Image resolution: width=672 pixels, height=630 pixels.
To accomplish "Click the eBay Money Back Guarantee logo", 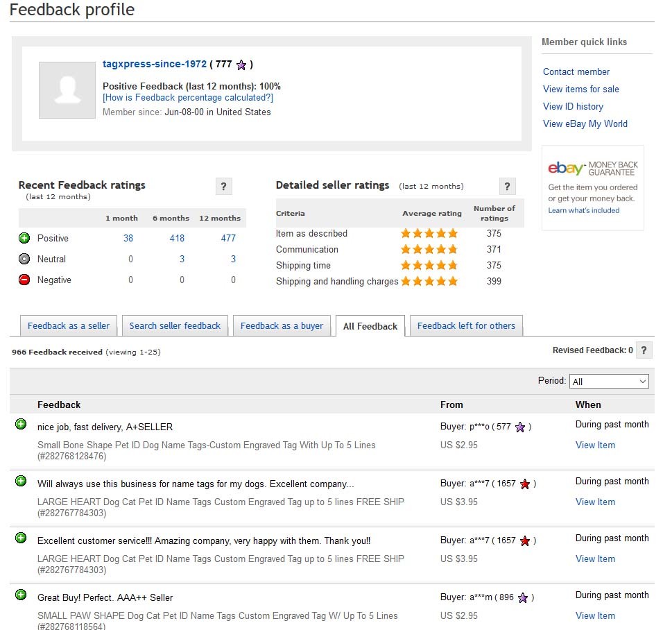I will [592, 168].
